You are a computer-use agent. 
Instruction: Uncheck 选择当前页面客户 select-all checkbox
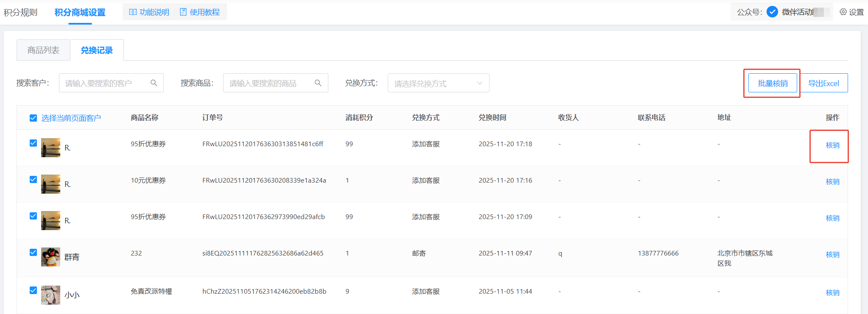pos(33,118)
